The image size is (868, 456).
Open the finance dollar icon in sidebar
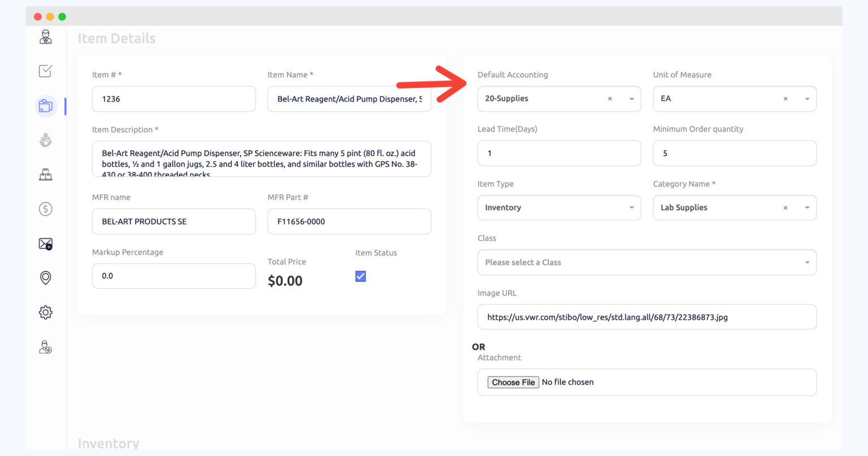(x=45, y=209)
